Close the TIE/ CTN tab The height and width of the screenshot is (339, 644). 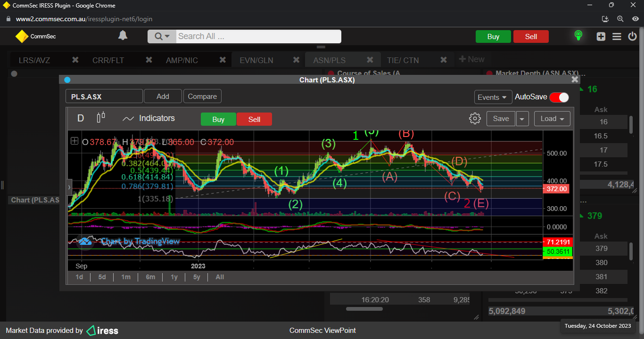click(444, 60)
